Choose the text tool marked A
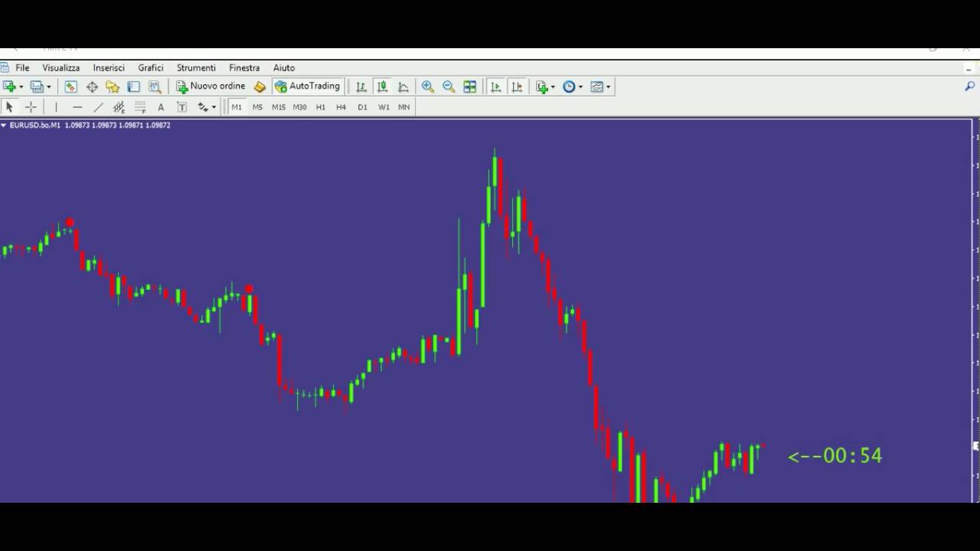Screen dimensions: 980x551 coord(161,107)
